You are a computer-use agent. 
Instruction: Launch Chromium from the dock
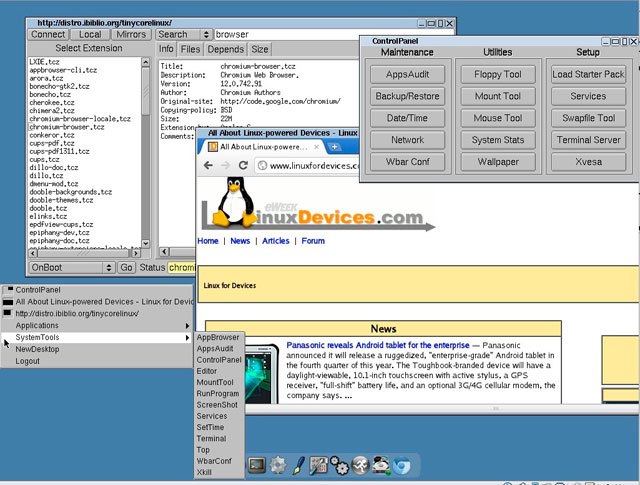click(402, 465)
